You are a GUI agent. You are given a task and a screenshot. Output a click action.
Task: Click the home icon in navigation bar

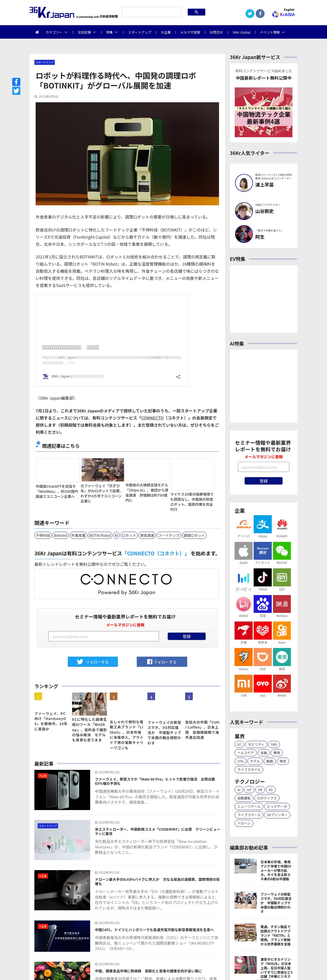click(x=37, y=32)
